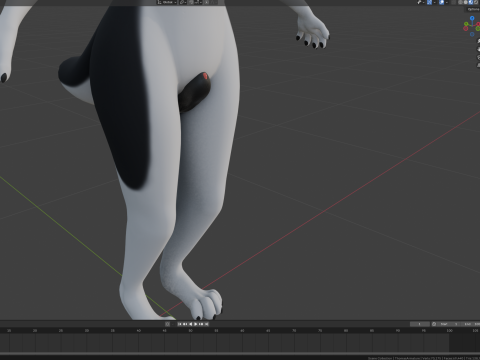Select material preview viewport shading
The width and height of the screenshot is (480, 360).
(x=471, y=2)
